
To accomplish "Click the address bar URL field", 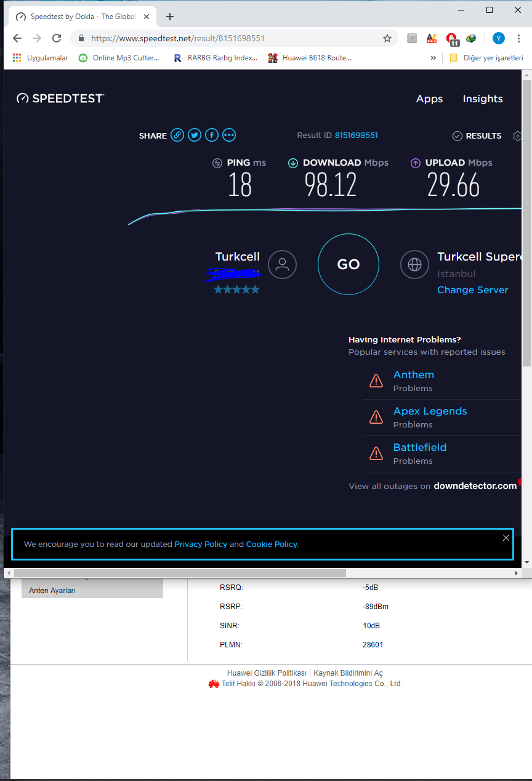I will [234, 38].
